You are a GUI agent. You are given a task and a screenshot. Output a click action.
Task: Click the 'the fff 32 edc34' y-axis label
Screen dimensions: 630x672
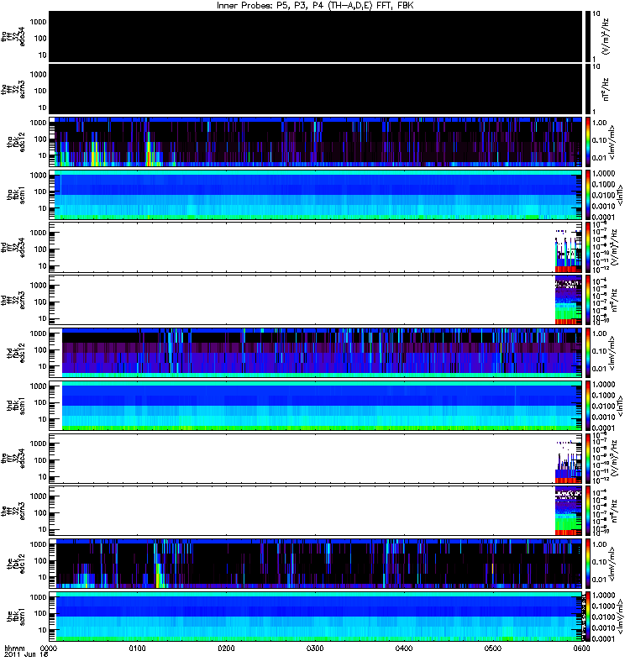[13, 459]
